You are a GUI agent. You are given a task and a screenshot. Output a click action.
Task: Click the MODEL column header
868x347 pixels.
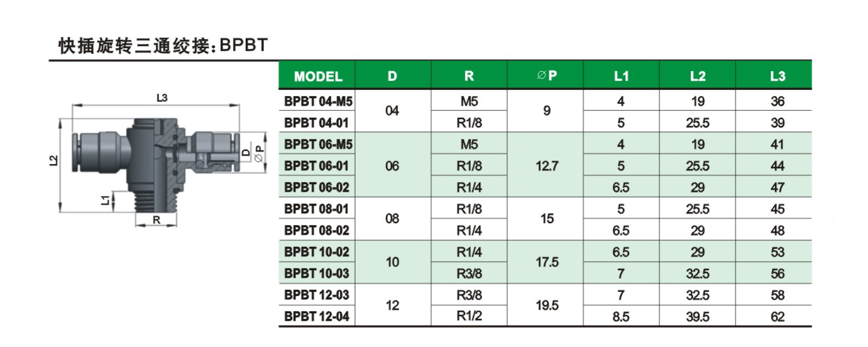318,76
